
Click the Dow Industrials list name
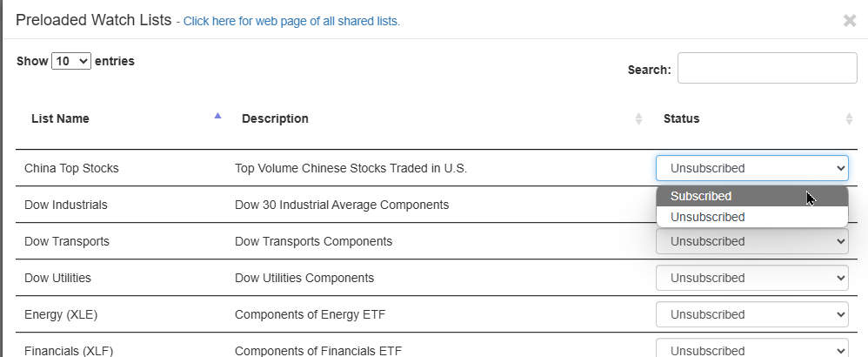click(x=66, y=205)
